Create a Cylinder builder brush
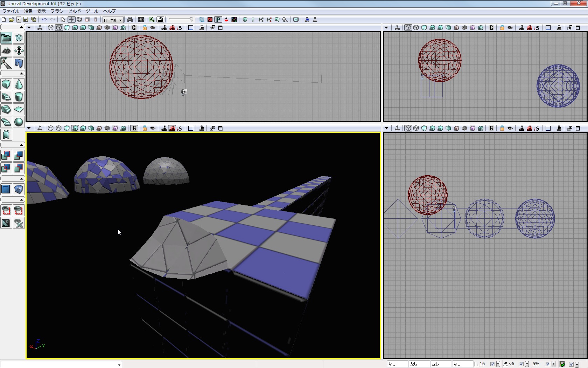The image size is (588, 368). click(x=19, y=97)
